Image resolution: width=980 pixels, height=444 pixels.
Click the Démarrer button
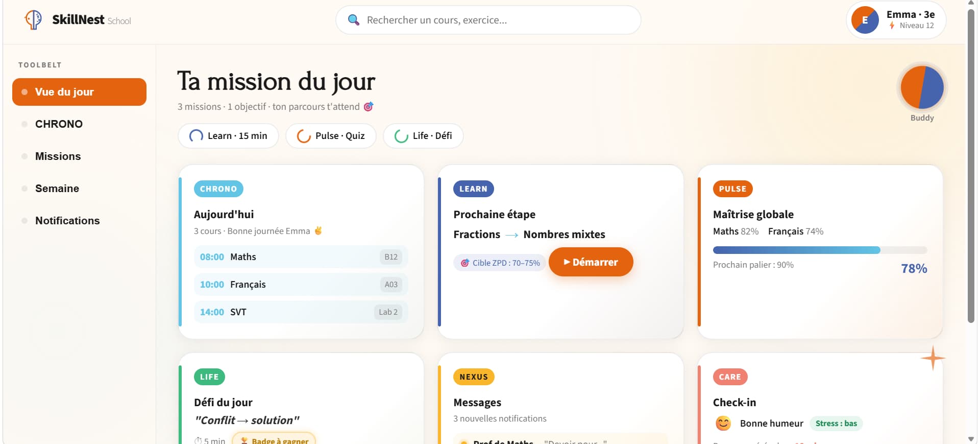(x=591, y=262)
